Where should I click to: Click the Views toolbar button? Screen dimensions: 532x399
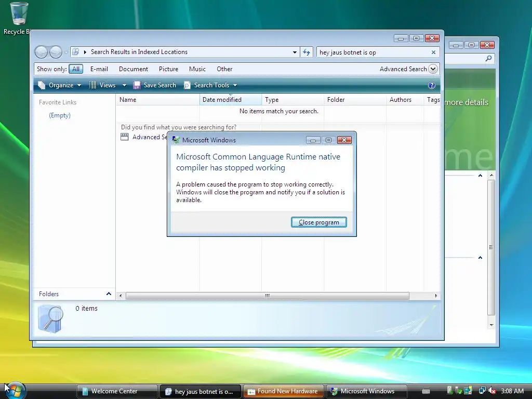[x=102, y=85]
